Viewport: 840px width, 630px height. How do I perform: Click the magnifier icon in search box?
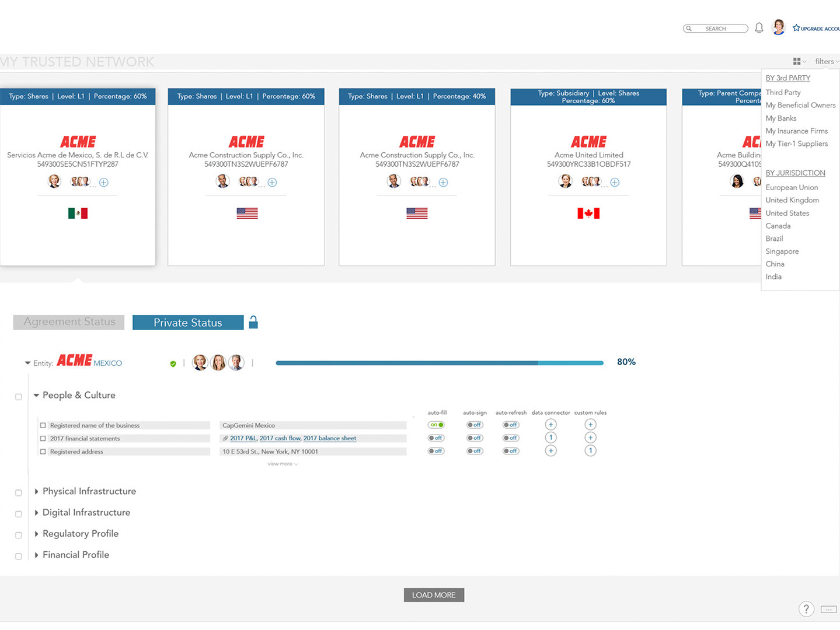coord(689,29)
